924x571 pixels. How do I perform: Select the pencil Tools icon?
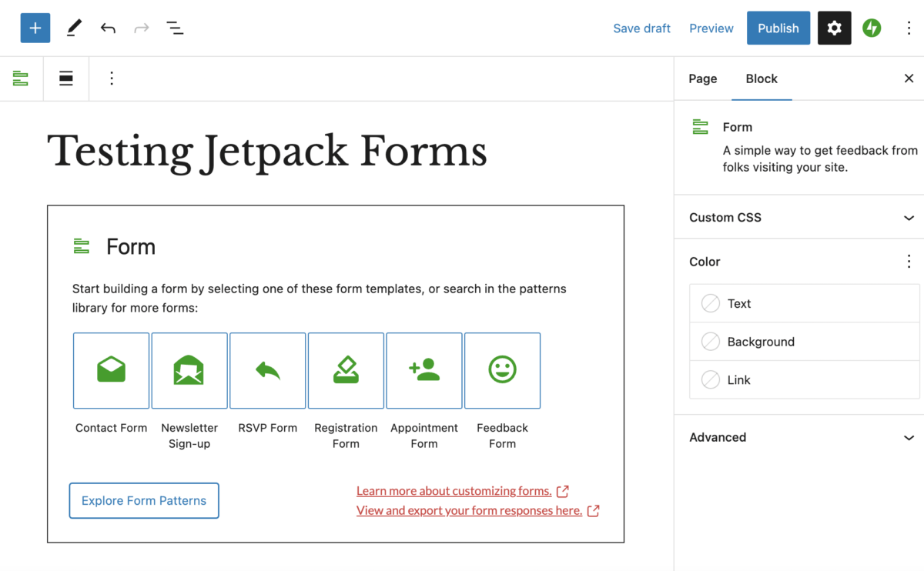click(x=74, y=28)
